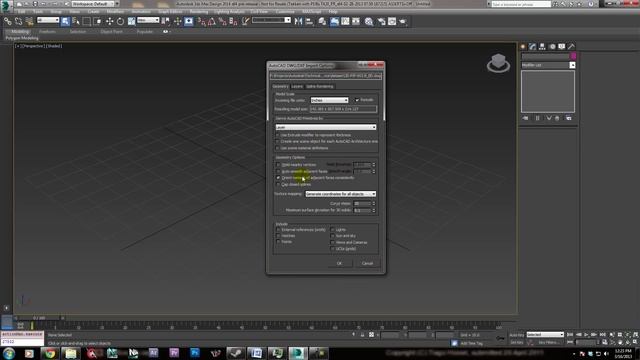
Task: Toggle Lights include checkbox
Action: click(333, 230)
